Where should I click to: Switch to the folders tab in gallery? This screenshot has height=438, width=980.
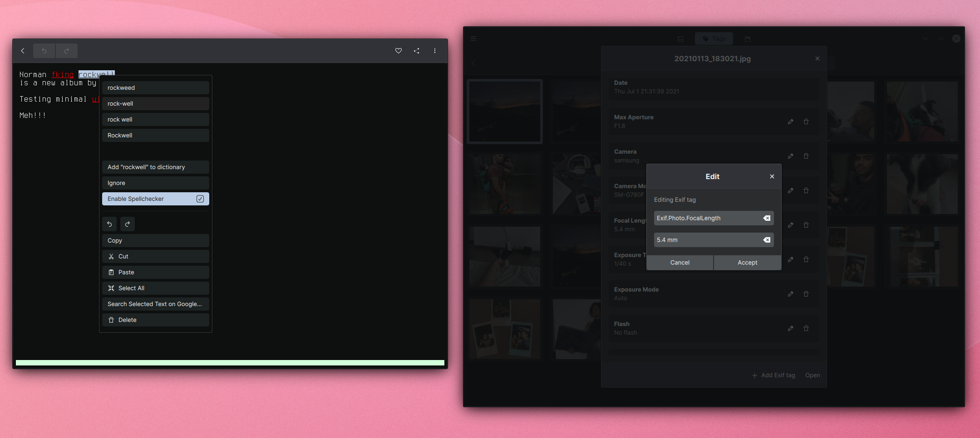coord(748,39)
